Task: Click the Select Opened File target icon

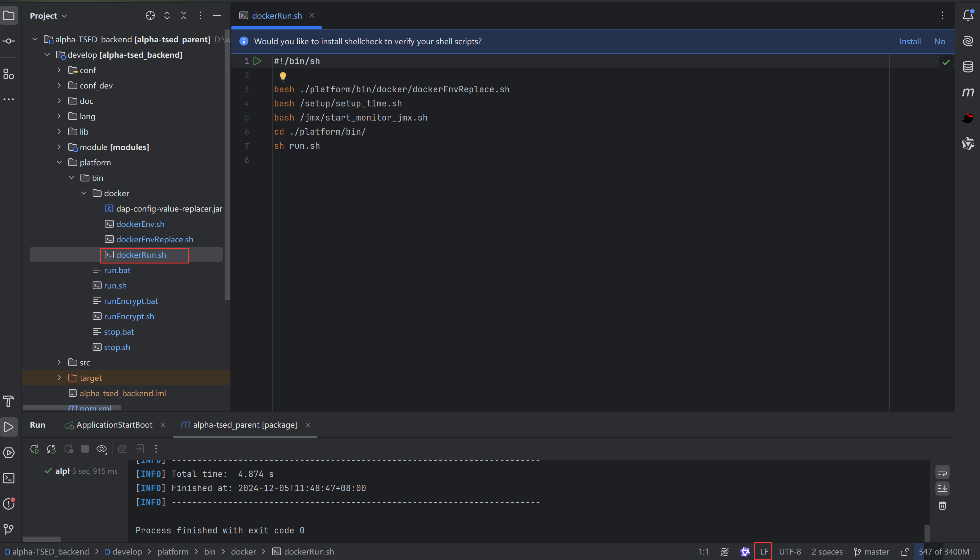Action: [x=150, y=15]
